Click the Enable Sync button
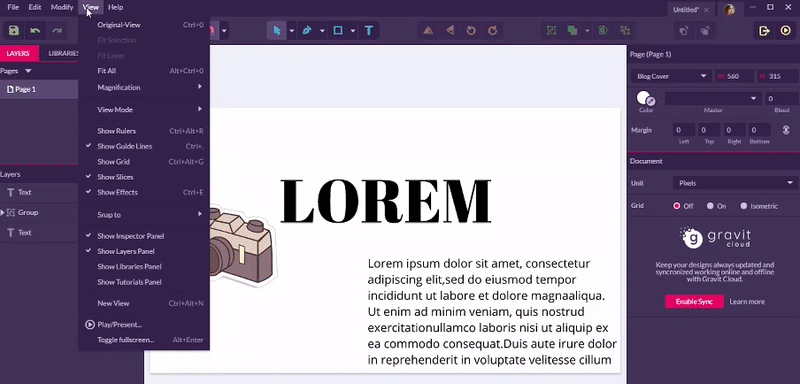This screenshot has width=800, height=384. (x=694, y=302)
